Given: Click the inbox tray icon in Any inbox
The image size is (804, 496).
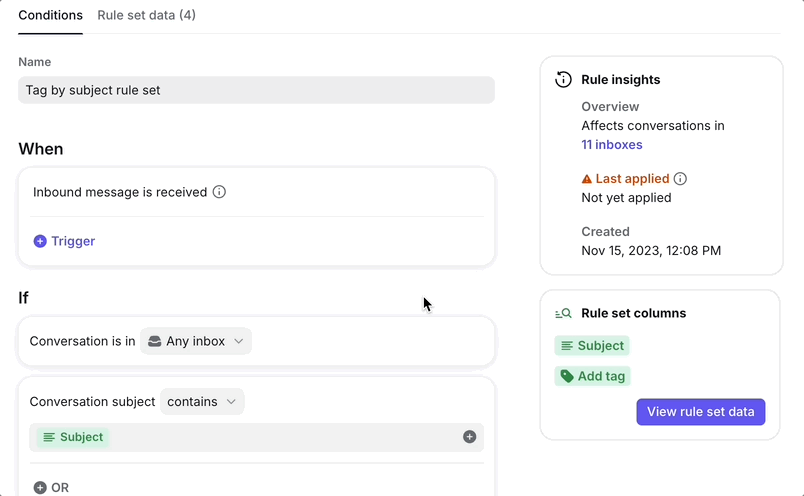Looking at the screenshot, I should pyautogui.click(x=154, y=341).
